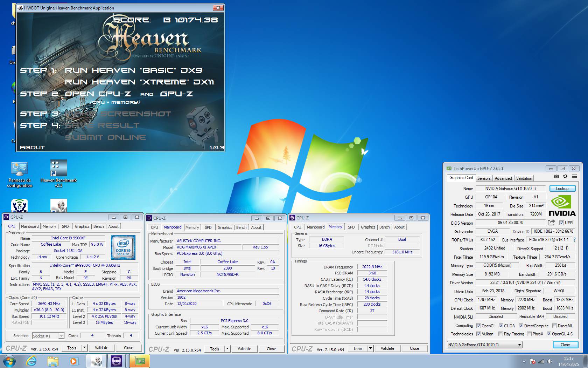This screenshot has height=368, width=588.
Task: Click the HWBOT robot desktop shortcut icon
Action: 59,206
